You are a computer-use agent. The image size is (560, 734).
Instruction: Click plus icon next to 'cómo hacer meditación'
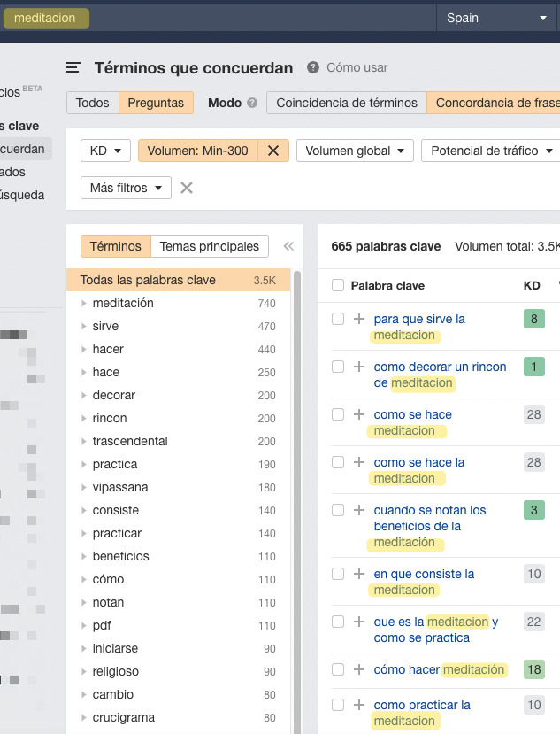click(x=359, y=669)
